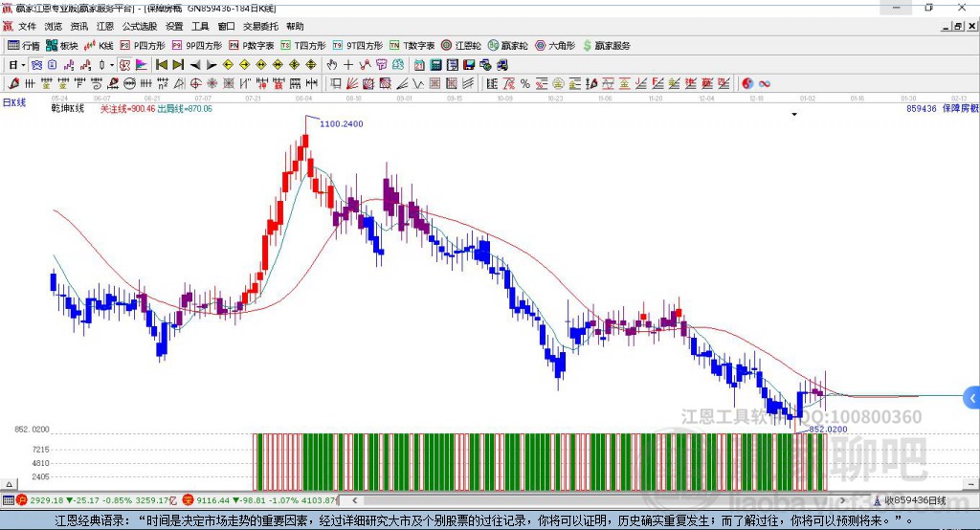Jump to first bar with skip-back arrow
Screen dimensions: 980x530
(162, 65)
